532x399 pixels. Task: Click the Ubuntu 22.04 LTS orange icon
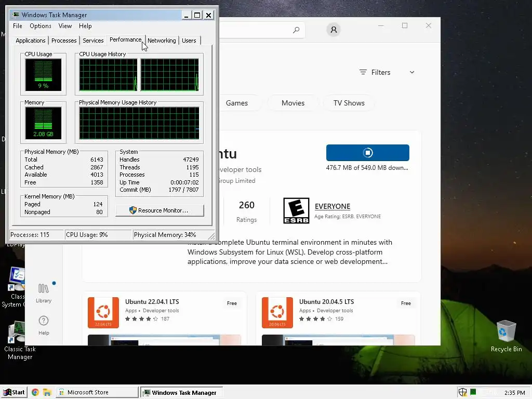pyautogui.click(x=103, y=312)
